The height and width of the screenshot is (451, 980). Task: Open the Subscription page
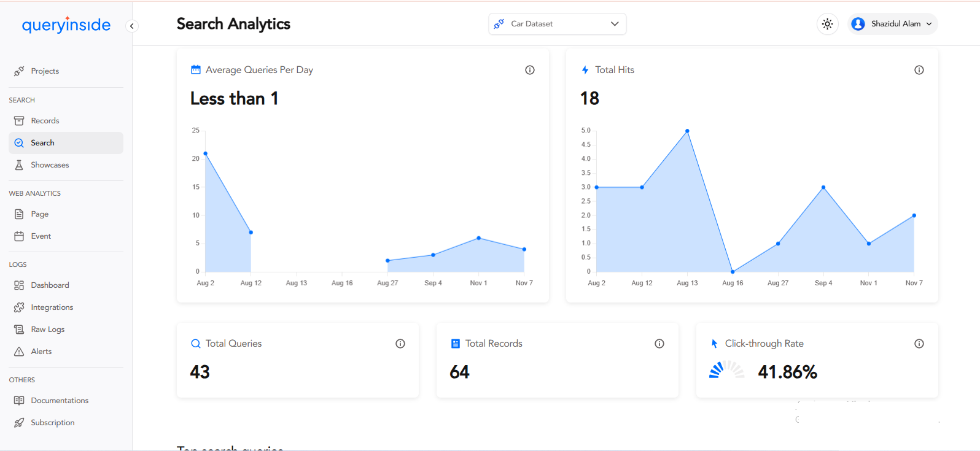coord(52,423)
